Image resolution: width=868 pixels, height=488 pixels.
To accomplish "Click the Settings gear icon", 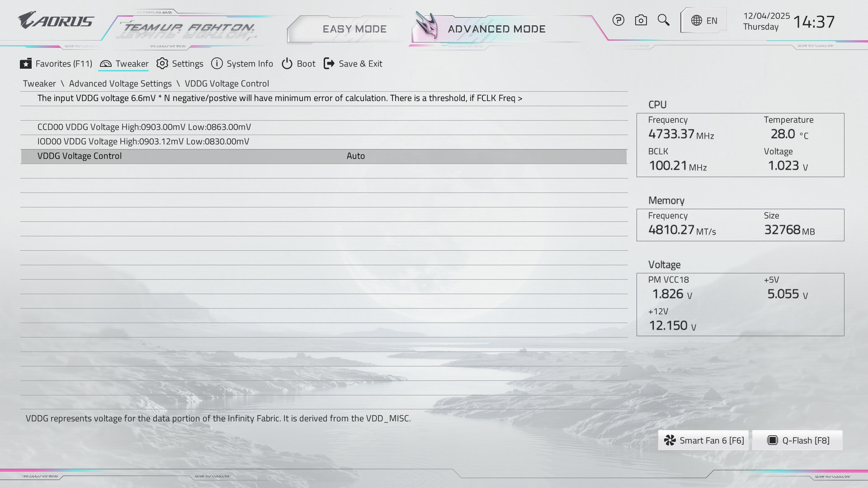I will (162, 64).
